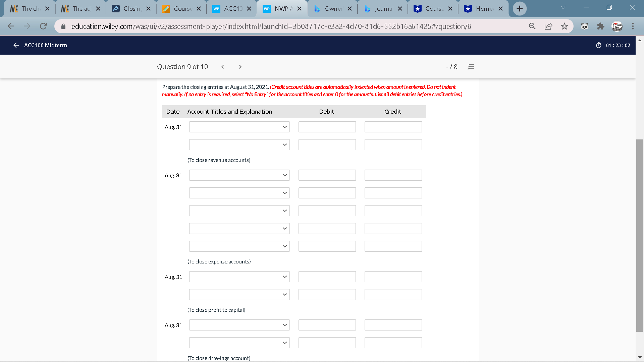Switch to the journal tab
Viewport: 644px width, 362px height.
(383, 9)
